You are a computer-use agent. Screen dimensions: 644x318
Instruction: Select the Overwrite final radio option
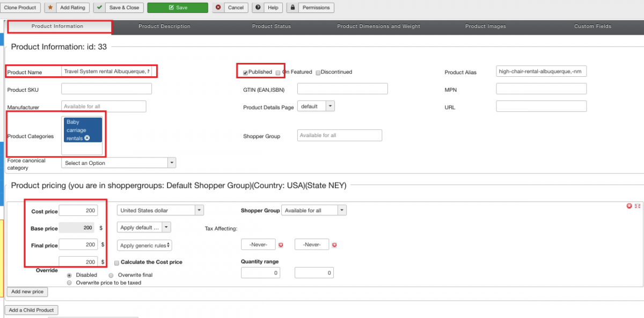coord(111,275)
